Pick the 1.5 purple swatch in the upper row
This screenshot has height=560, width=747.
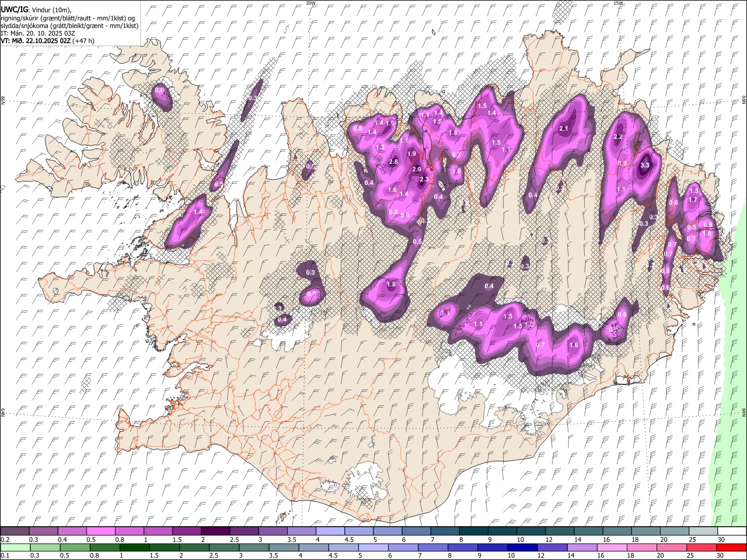click(x=187, y=531)
